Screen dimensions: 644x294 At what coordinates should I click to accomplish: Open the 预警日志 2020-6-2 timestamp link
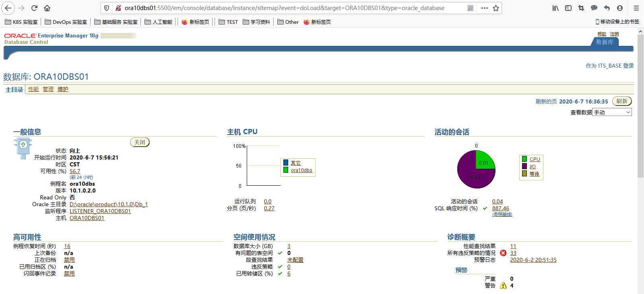[x=533, y=260]
